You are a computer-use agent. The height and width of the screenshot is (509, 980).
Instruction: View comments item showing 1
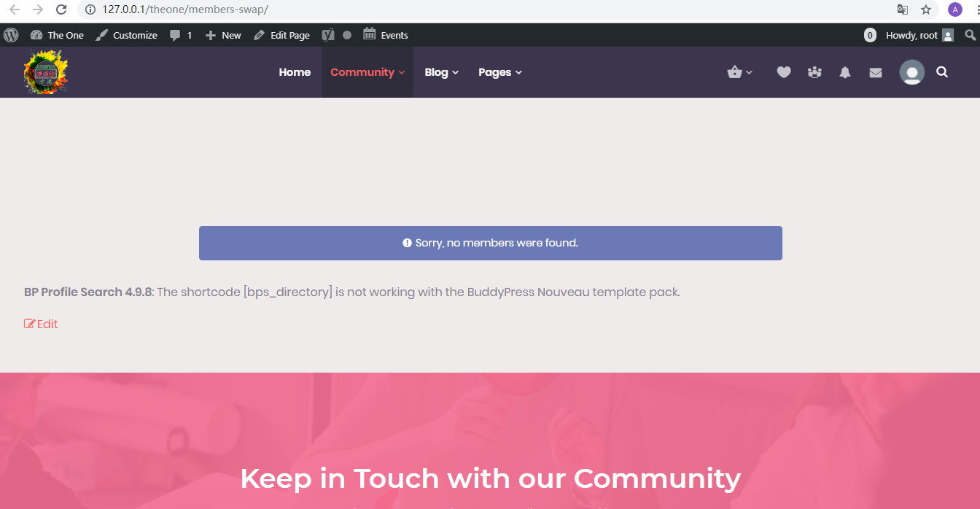click(x=181, y=35)
